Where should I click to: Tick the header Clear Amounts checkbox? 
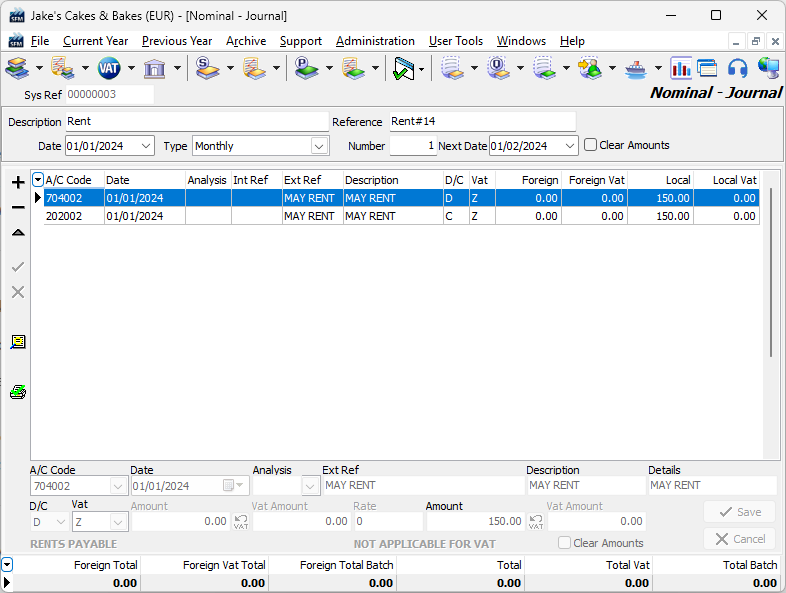[x=591, y=145]
